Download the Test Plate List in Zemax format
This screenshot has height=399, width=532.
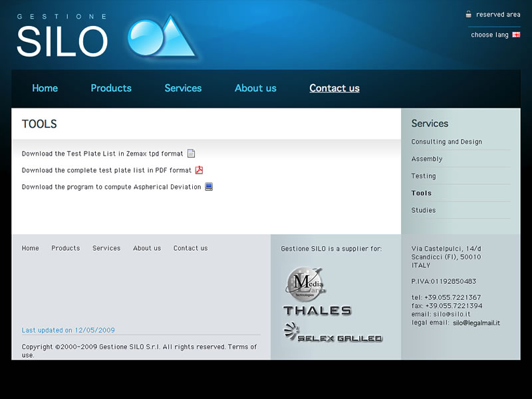[x=102, y=154]
